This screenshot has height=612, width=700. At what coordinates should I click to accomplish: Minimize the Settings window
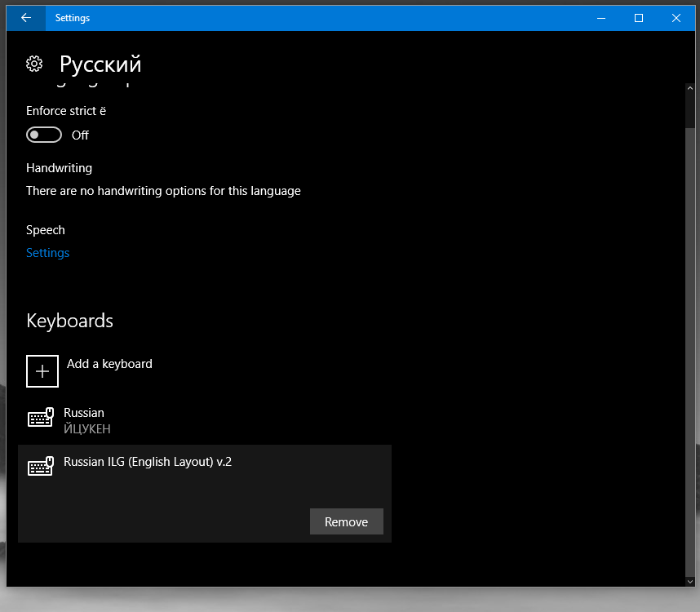pyautogui.click(x=601, y=18)
